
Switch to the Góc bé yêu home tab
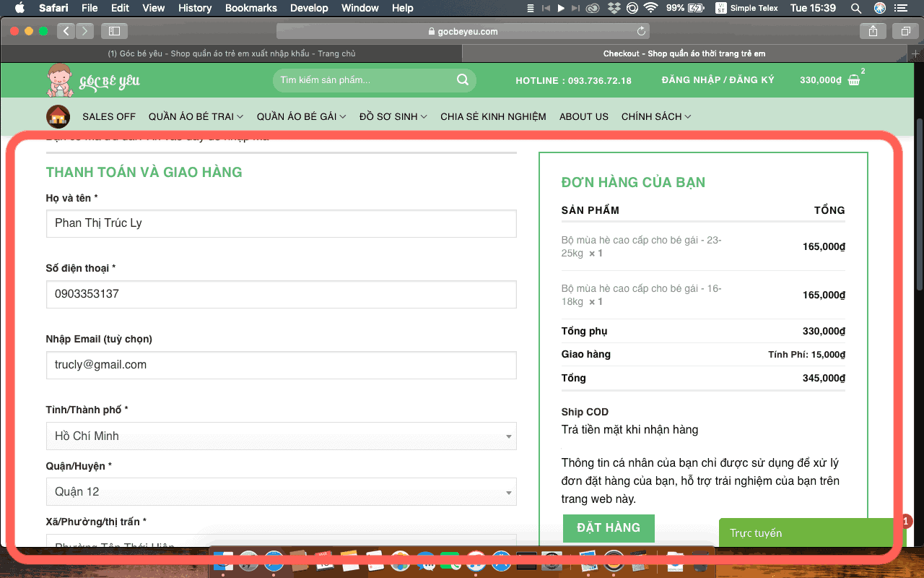pyautogui.click(x=231, y=53)
